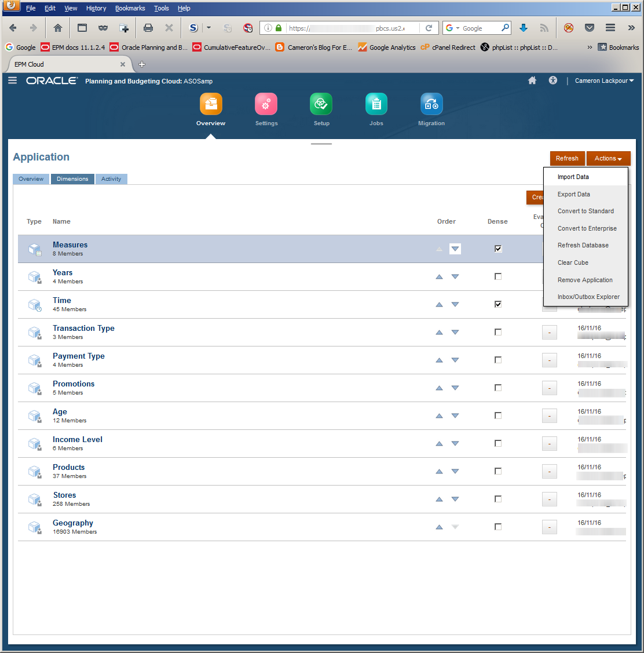The image size is (644, 653).
Task: Open the Settings cluster icon
Action: (x=266, y=104)
